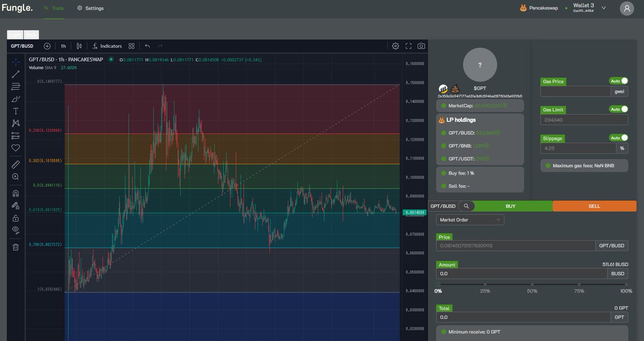
Task: Click the user profile avatar
Action: click(x=627, y=8)
